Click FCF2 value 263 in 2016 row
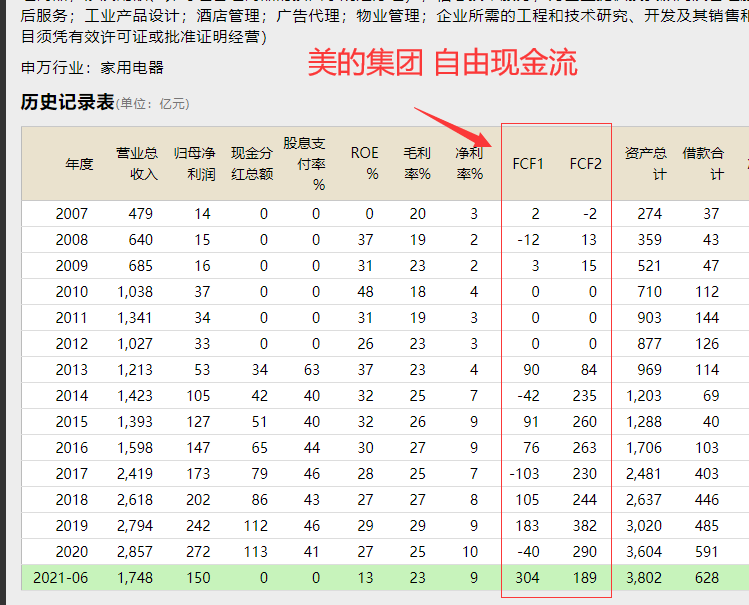This screenshot has height=605, width=749. (x=585, y=448)
